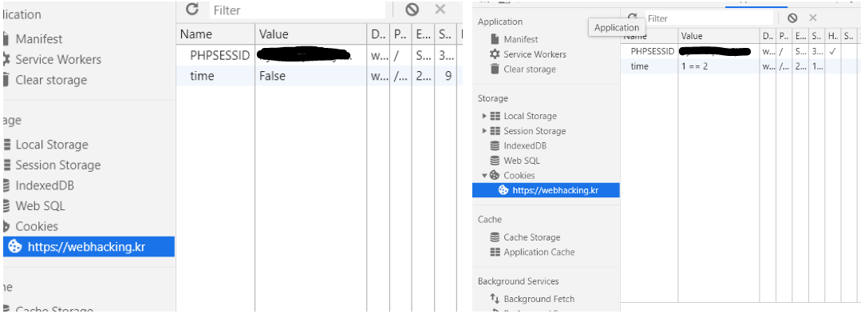This screenshot has height=318, width=868.
Task: Click Session Storage grid icon in right sidebar
Action: click(495, 131)
